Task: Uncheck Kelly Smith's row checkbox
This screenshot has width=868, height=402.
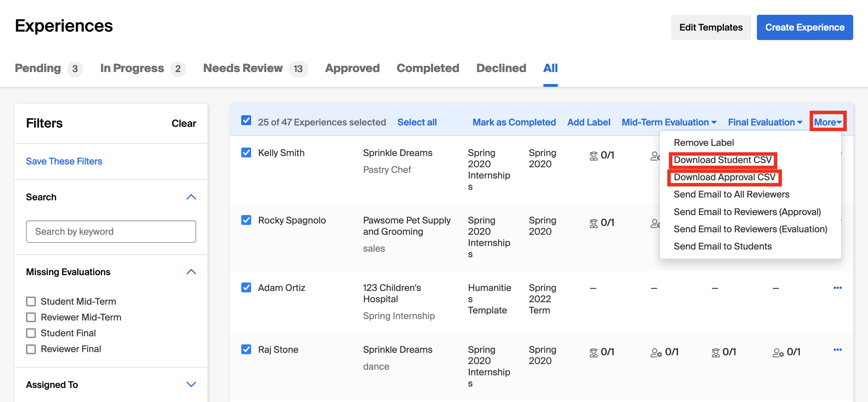Action: (x=246, y=153)
